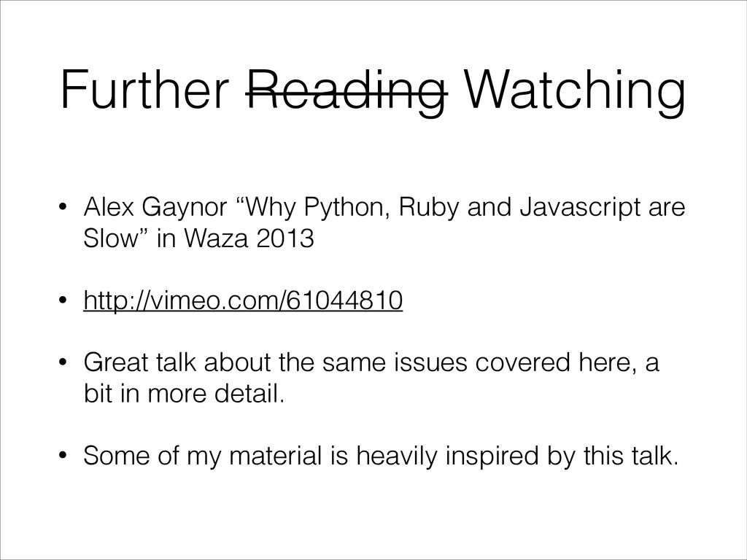Click the "bit in more detail." line
This screenshot has height=560, width=747.
coord(184,393)
